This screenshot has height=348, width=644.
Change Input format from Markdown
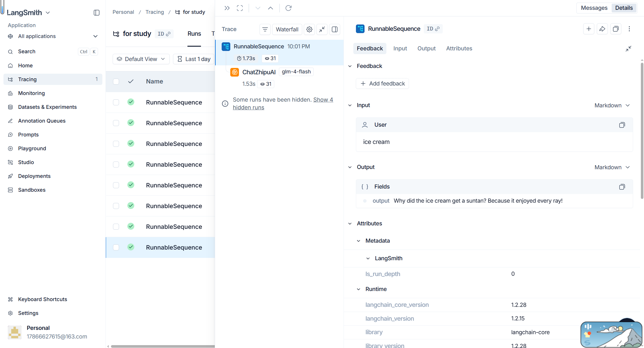[x=612, y=106]
